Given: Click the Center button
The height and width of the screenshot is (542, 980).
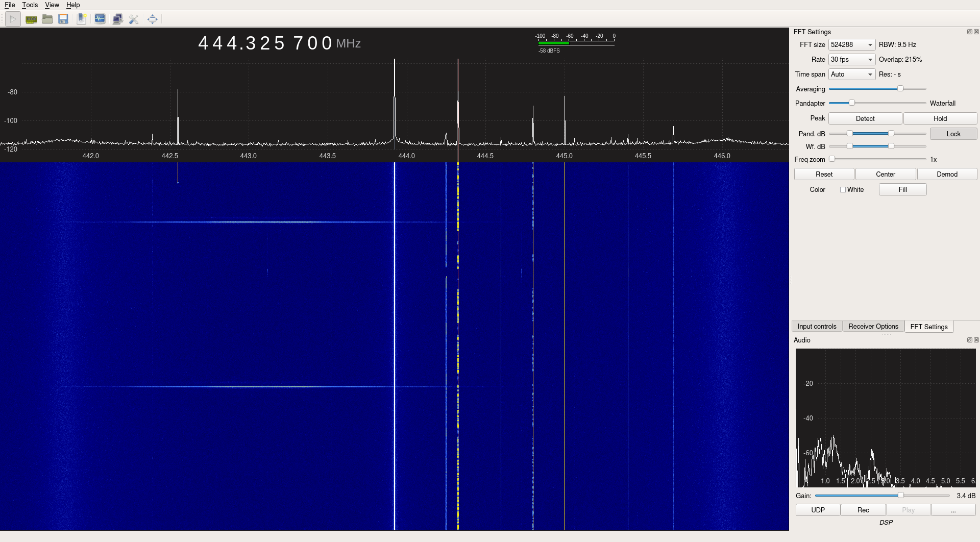Looking at the screenshot, I should pyautogui.click(x=886, y=175).
